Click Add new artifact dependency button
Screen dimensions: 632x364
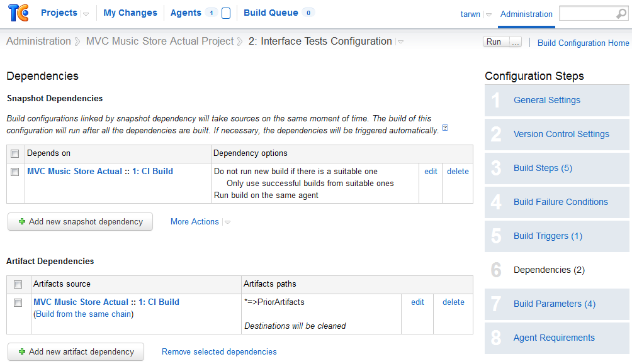click(76, 352)
